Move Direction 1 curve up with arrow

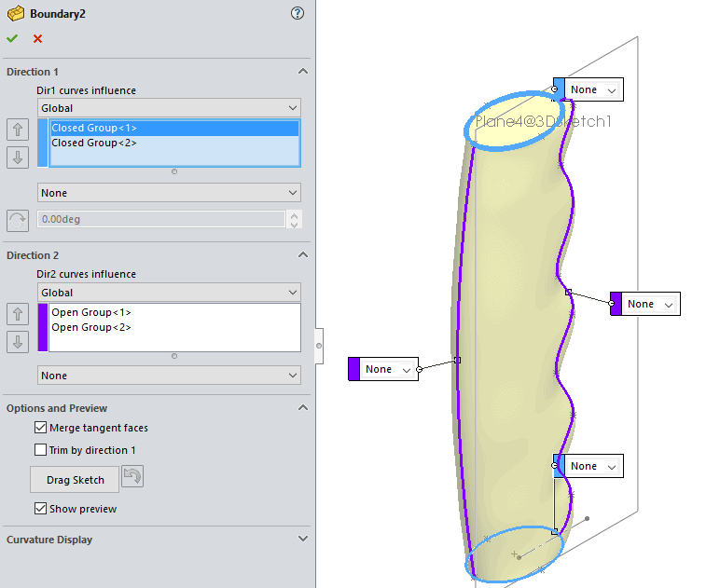(17, 129)
